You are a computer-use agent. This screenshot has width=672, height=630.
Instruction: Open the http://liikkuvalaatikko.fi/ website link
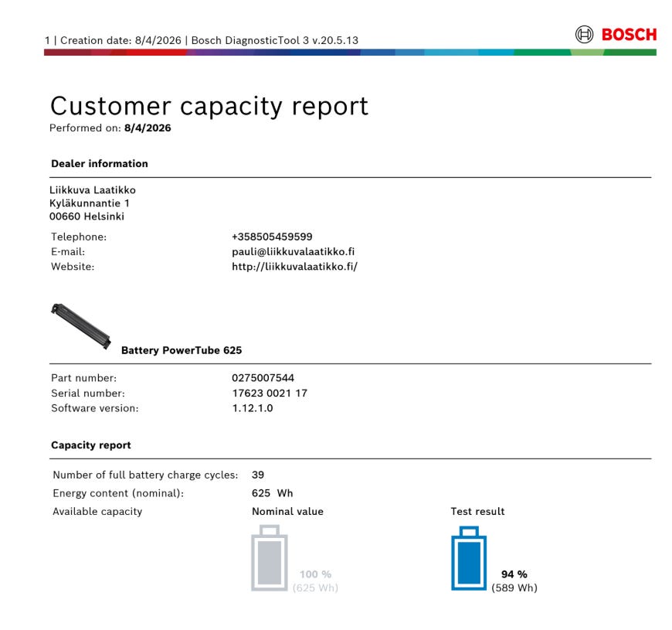tap(294, 267)
